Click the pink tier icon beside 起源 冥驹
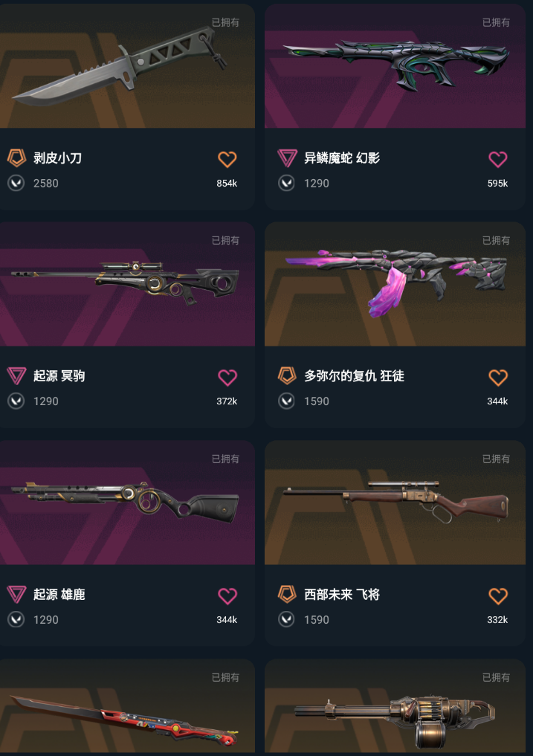Screen dimensions: 533x756 (16, 376)
